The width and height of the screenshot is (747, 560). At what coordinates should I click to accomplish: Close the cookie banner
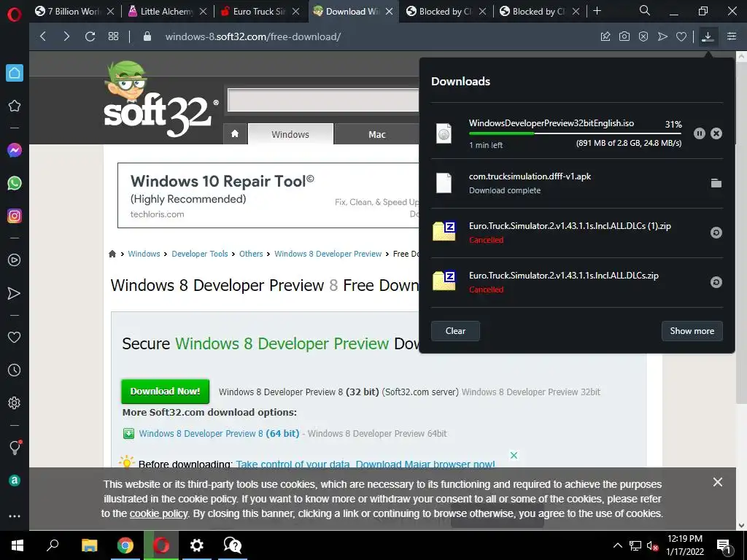pos(718,482)
